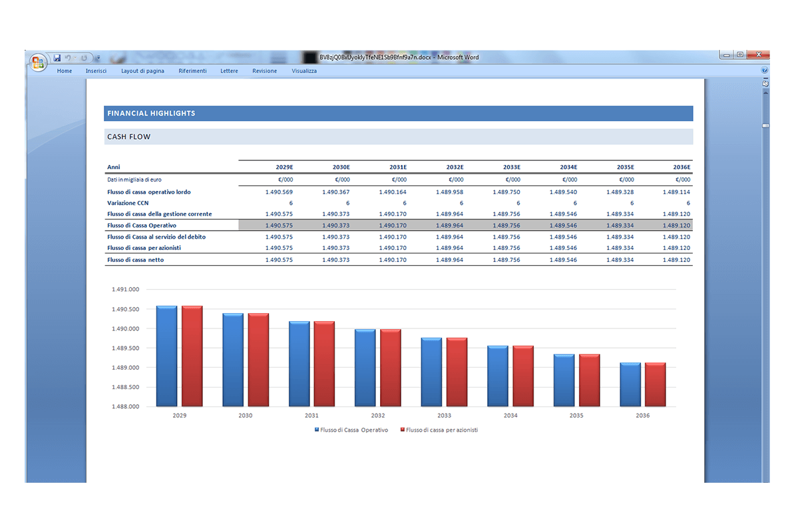The width and height of the screenshot is (794, 532).
Task: Click the 2029E column header
Action: (x=284, y=167)
